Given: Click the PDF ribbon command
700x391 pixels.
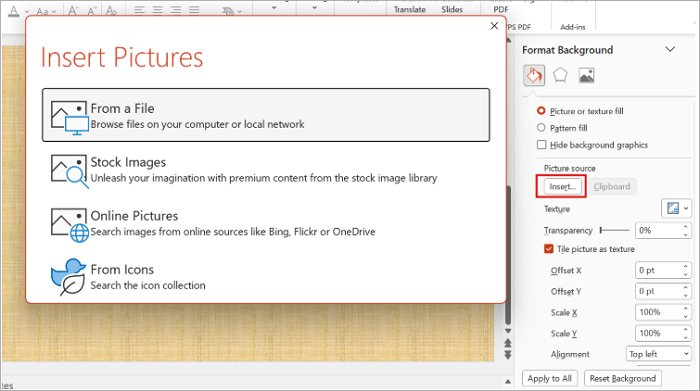Looking at the screenshot, I should (x=501, y=10).
